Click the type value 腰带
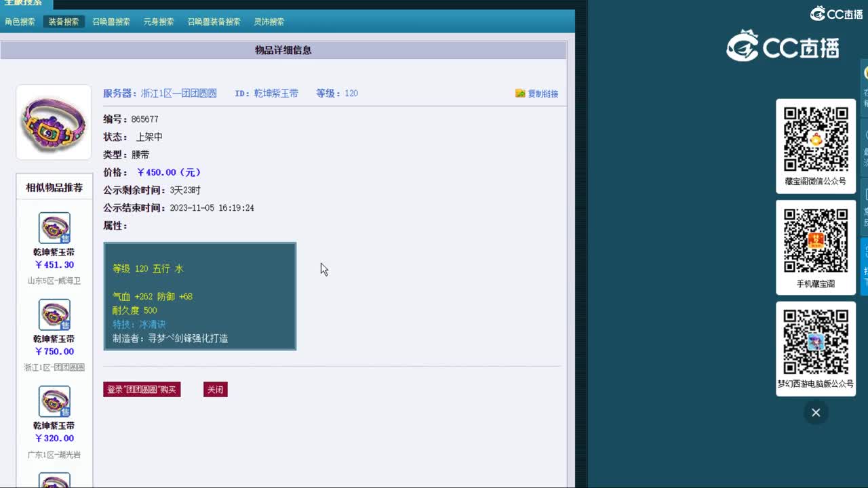Image resolution: width=868 pixels, height=488 pixels. [140, 155]
